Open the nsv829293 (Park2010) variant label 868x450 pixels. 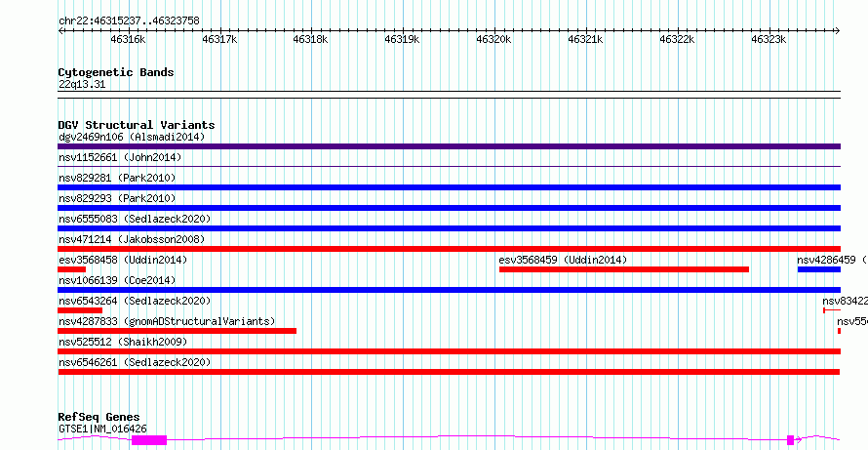pyautogui.click(x=117, y=198)
